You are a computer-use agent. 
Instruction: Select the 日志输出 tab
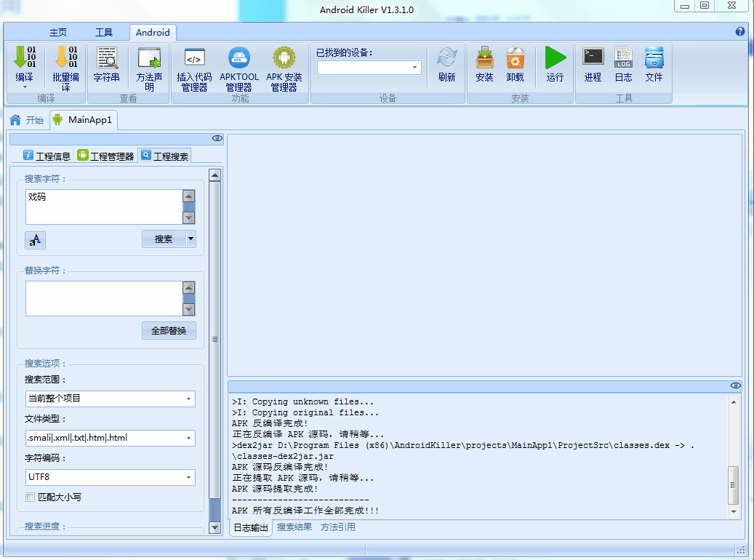pos(251,528)
